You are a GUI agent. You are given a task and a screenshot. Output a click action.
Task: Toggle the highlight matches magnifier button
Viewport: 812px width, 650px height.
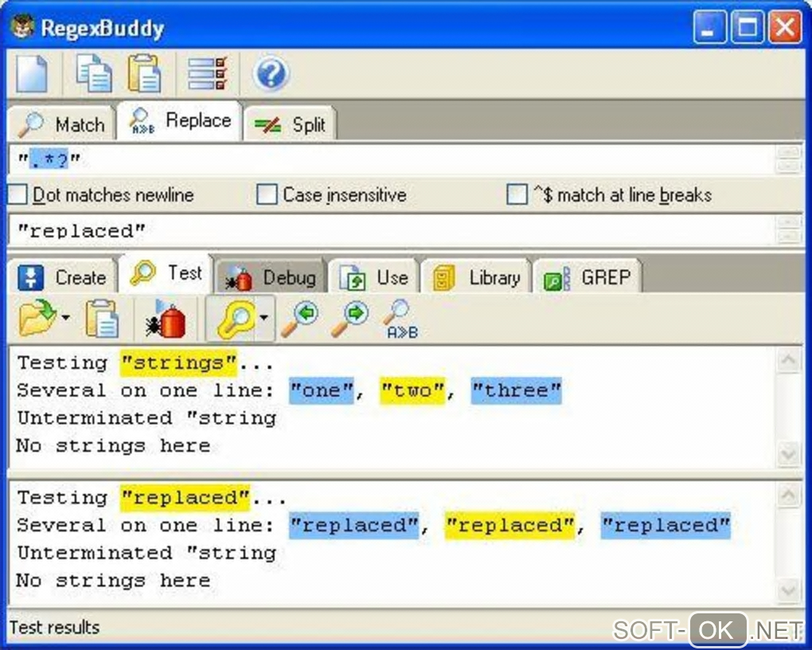pos(236,319)
